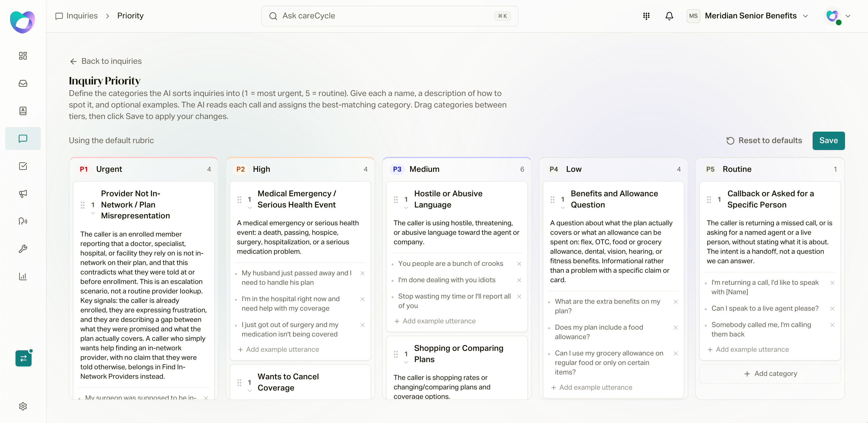Grab the drag handle of Medical Emergency card
868x423 pixels.
239,200
